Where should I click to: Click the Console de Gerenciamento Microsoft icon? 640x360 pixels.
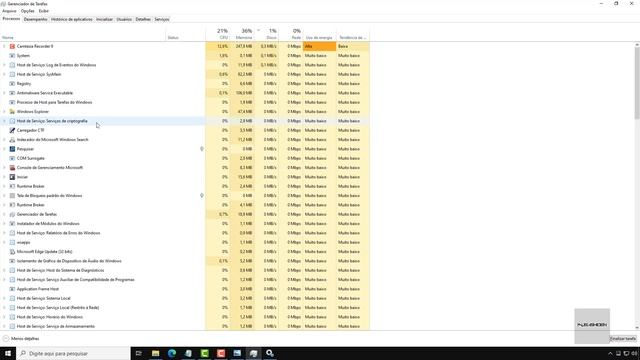(12, 168)
